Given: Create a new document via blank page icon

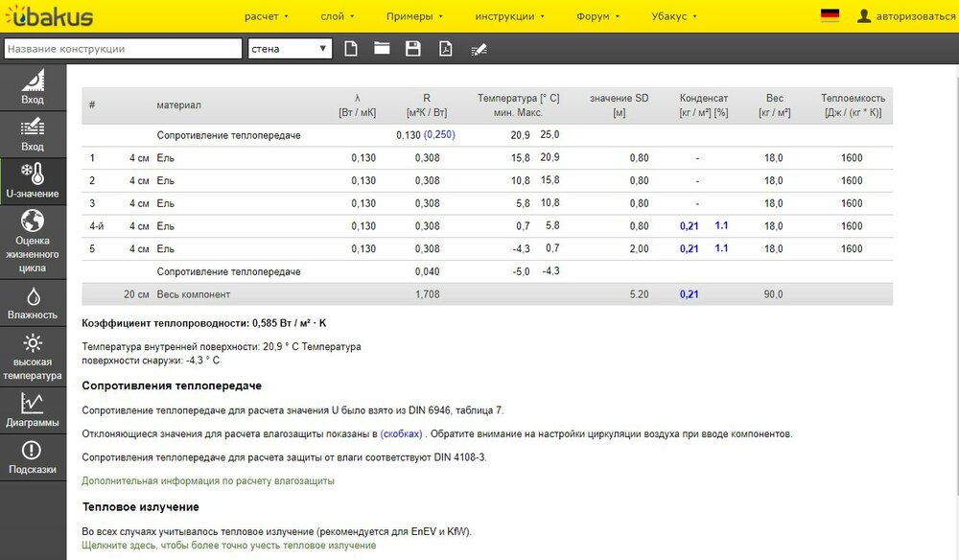Looking at the screenshot, I should 351,49.
